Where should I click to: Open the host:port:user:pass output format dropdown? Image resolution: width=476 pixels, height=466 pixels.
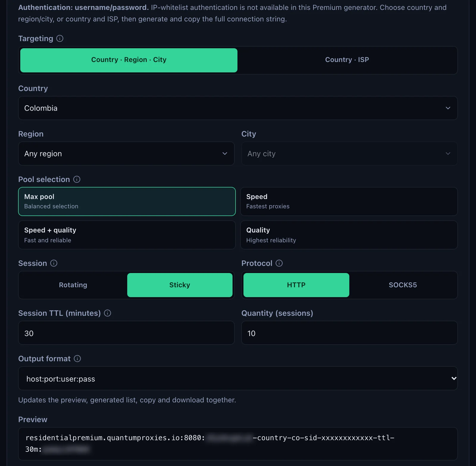point(238,378)
